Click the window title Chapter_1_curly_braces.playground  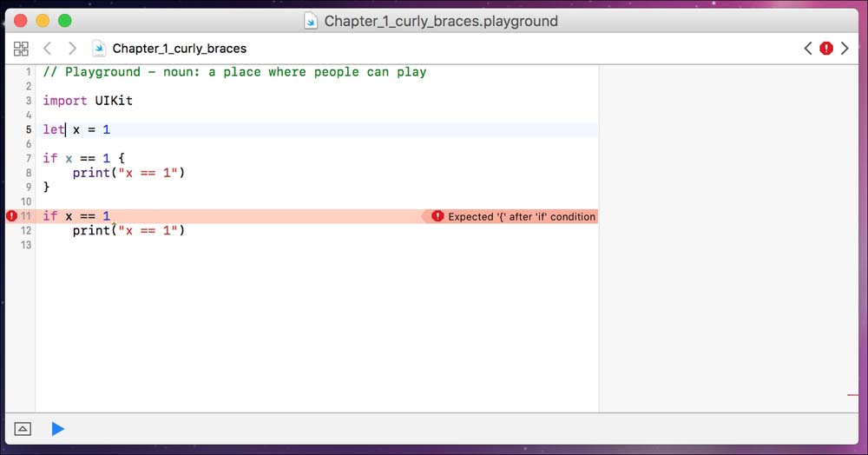pyautogui.click(x=441, y=22)
